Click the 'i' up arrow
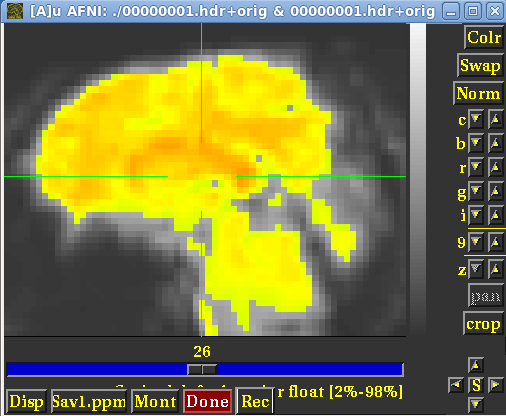The height and width of the screenshot is (416, 506). tap(495, 215)
